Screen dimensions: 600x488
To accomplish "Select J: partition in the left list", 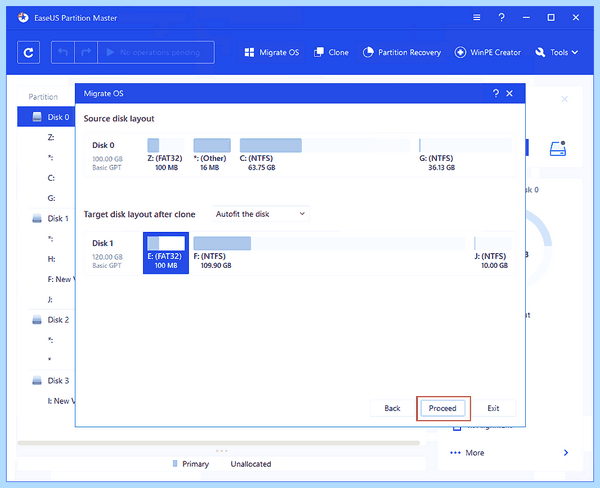I will point(50,300).
